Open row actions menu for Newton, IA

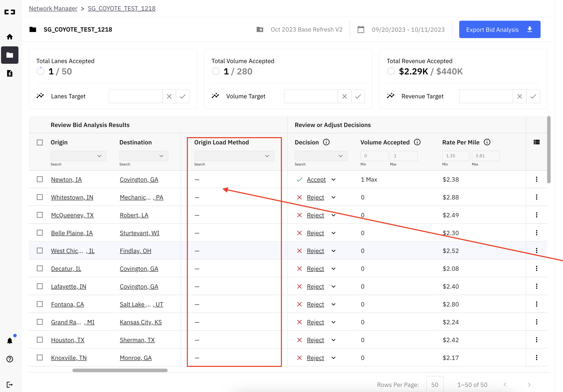pyautogui.click(x=536, y=179)
